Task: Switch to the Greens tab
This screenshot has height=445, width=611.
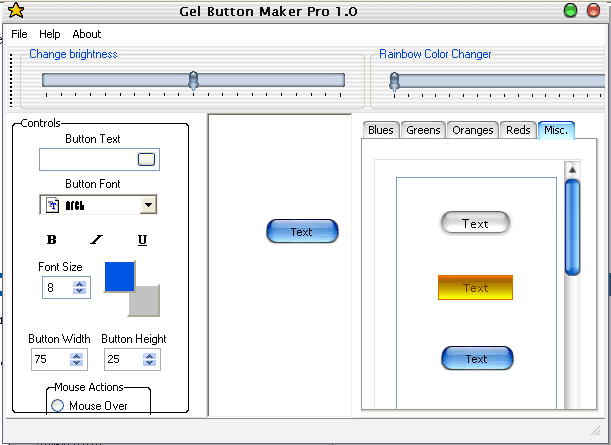Action: tap(423, 130)
